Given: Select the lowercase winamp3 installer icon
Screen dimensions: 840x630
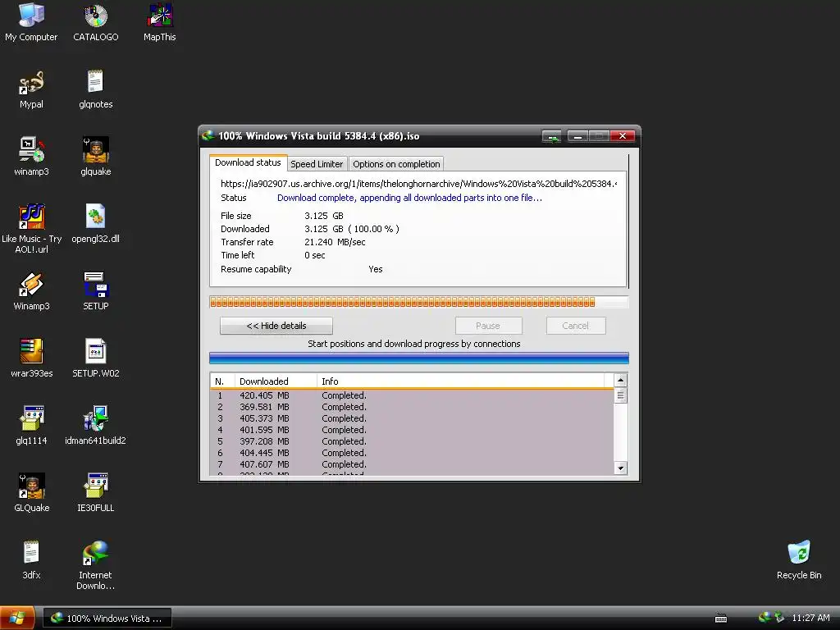Looking at the screenshot, I should coord(31,156).
